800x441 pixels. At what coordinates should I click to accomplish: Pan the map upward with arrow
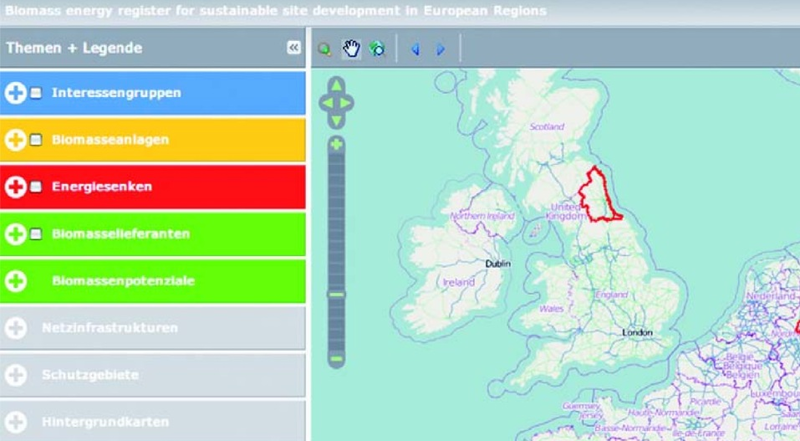(x=337, y=85)
